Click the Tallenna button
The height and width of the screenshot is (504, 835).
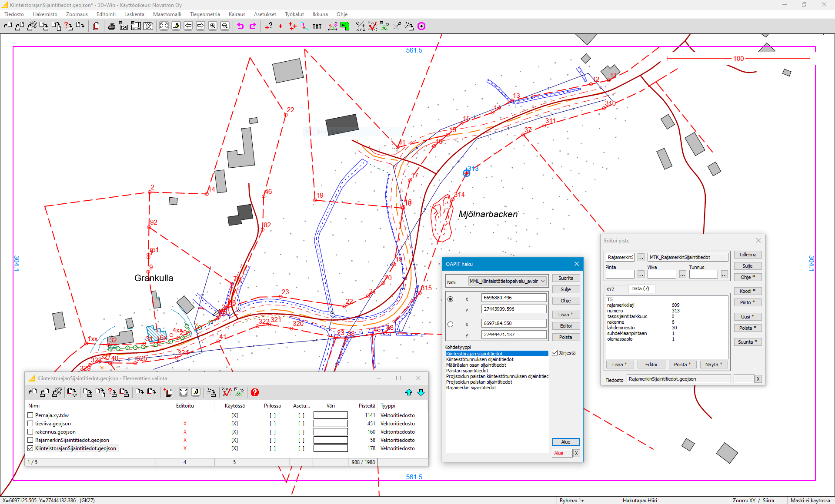tap(748, 255)
